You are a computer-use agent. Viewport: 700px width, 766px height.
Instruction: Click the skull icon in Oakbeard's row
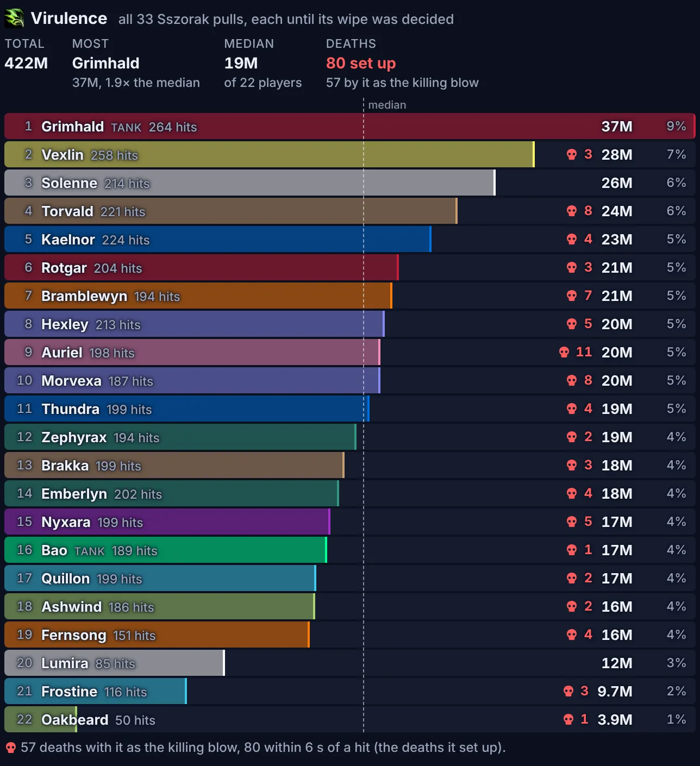pos(568,719)
